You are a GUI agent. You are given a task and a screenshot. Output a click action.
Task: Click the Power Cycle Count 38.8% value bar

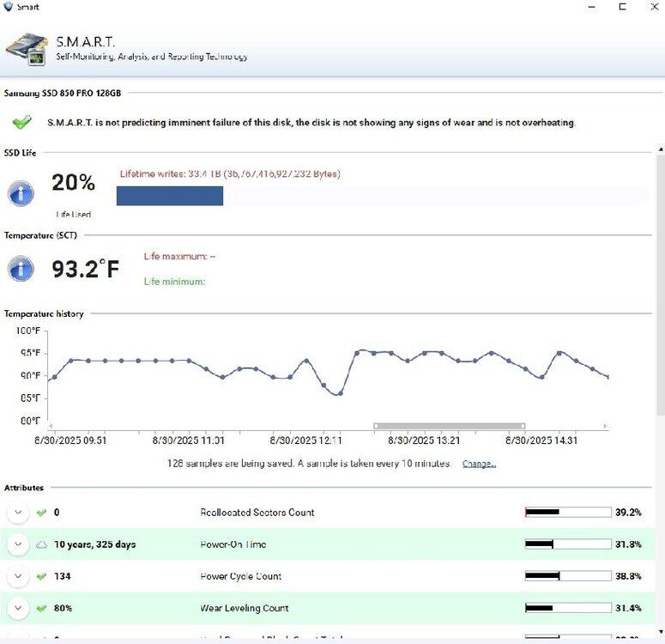pyautogui.click(x=568, y=575)
